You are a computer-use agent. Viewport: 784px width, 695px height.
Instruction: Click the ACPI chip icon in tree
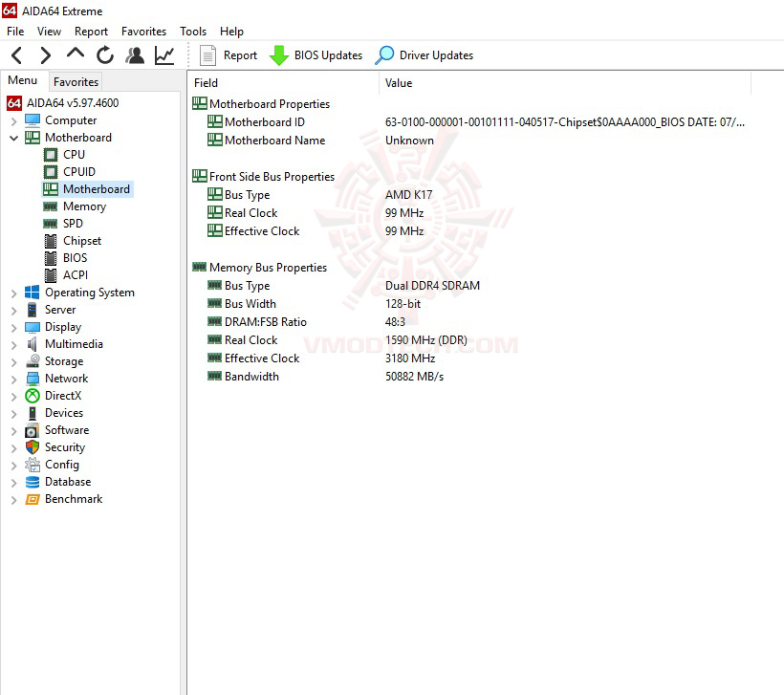[51, 274]
